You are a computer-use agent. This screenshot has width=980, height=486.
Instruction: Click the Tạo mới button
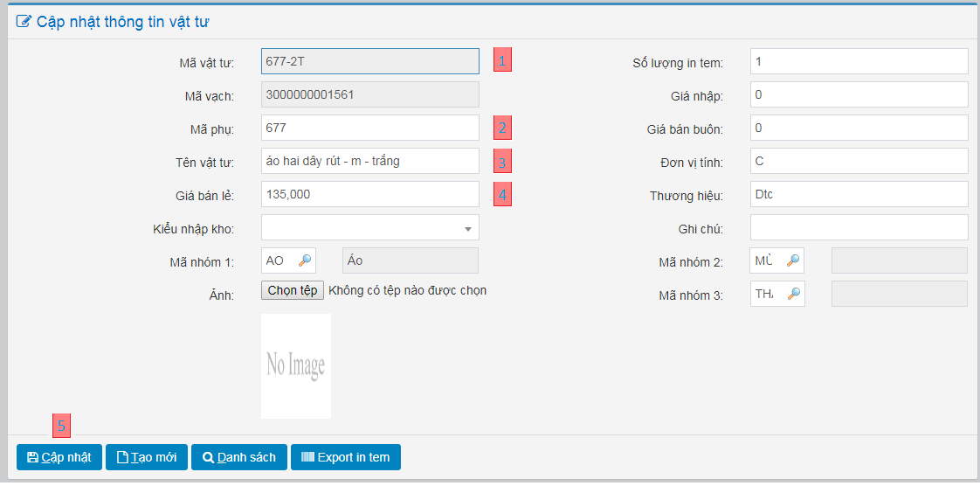click(x=147, y=457)
